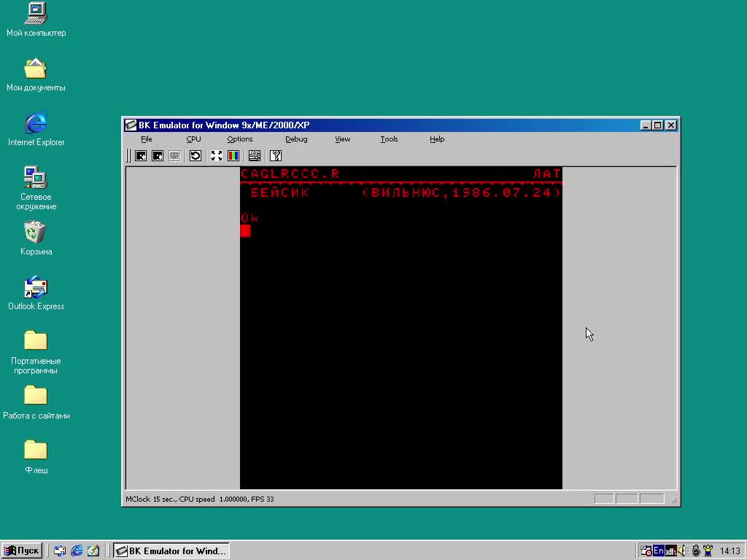The width and height of the screenshot is (747, 560).
Task: Click Internet Explorer quick launch icon
Action: [x=77, y=551]
